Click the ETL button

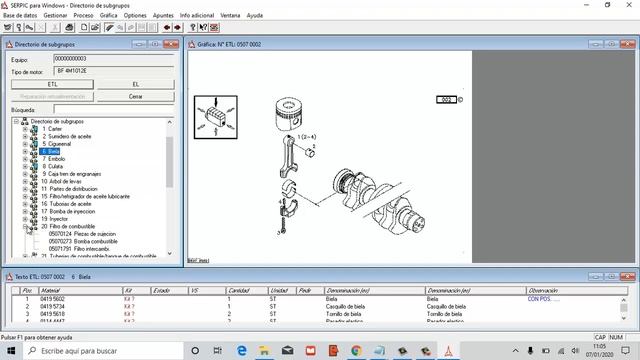[52, 84]
